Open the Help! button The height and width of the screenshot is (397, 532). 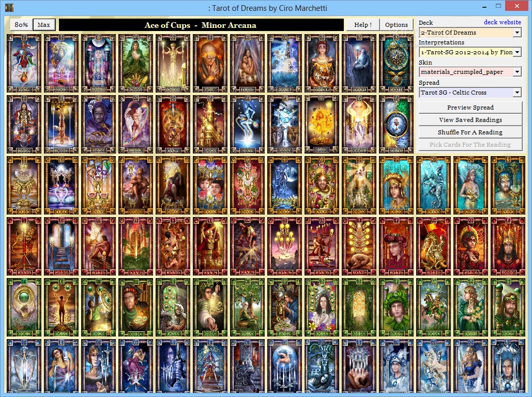click(363, 25)
